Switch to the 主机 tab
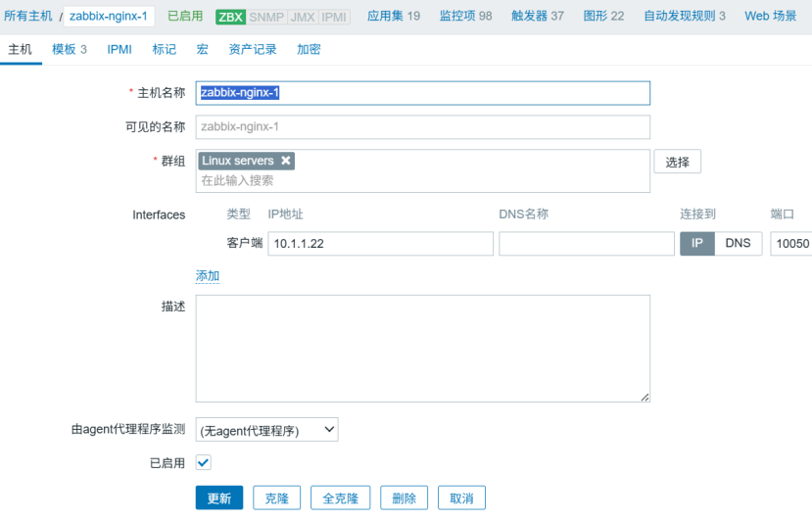Screen dimensions: 812x522 point(21,49)
